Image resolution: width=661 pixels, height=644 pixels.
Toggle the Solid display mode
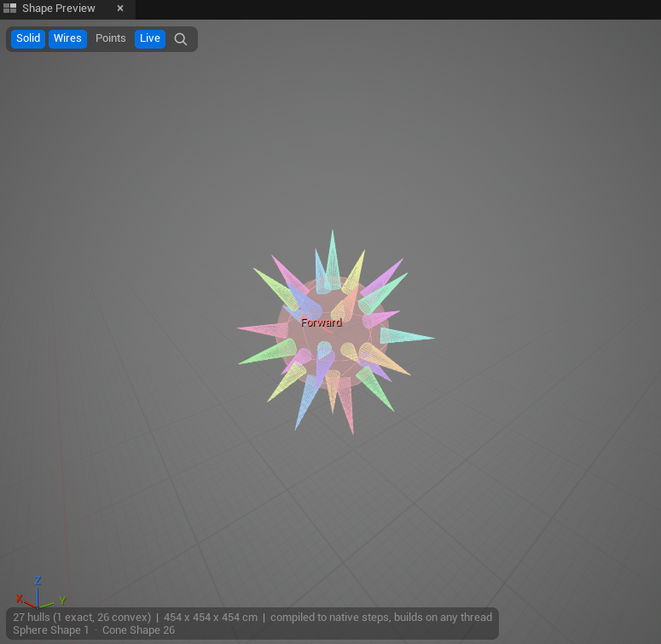(28, 38)
